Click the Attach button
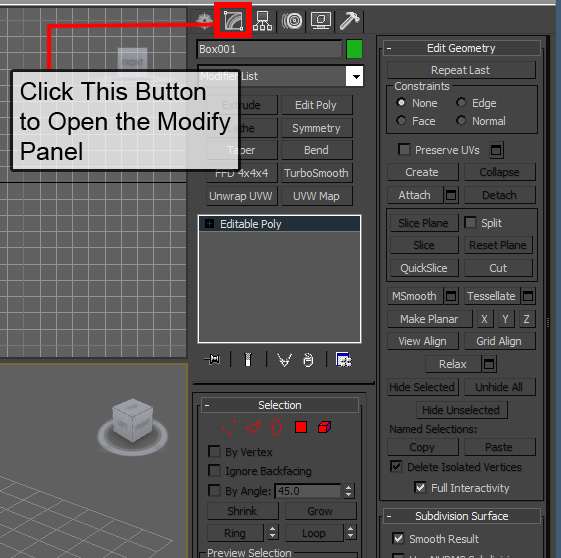561x558 pixels. tap(415, 195)
